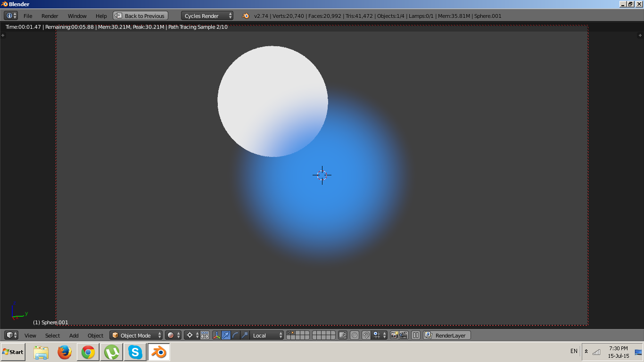Viewport: 644px width, 362px height.
Task: Show hidden system tray icons
Action: pyautogui.click(x=586, y=352)
